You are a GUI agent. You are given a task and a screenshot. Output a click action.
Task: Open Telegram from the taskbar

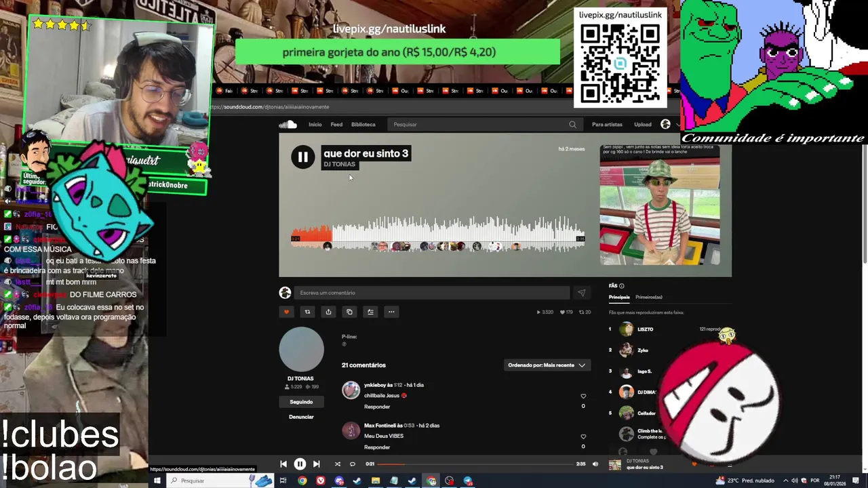click(468, 481)
